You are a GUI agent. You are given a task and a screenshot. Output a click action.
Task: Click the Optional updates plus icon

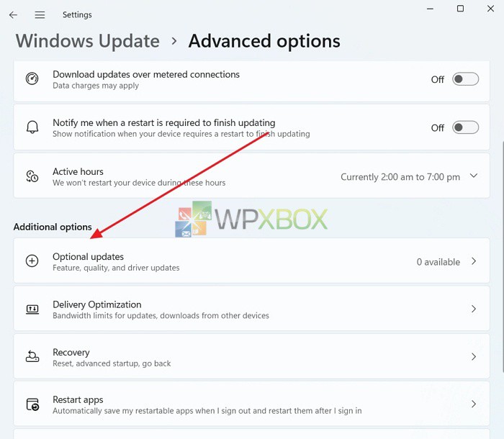tap(32, 261)
